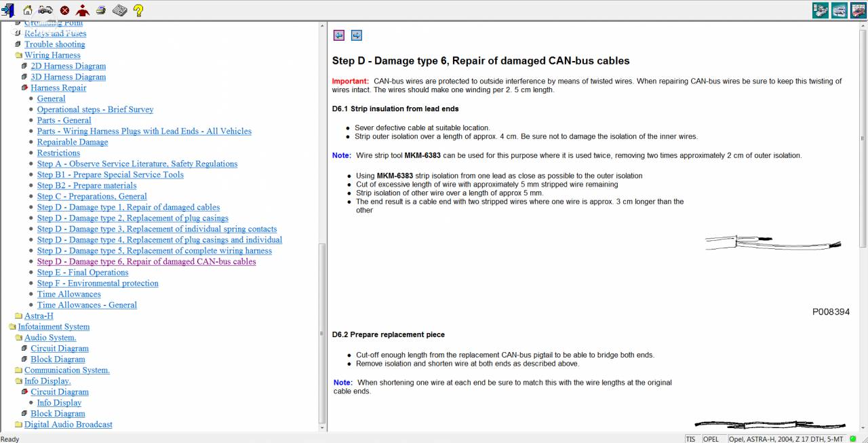This screenshot has height=443, width=868.
Task: Open Step D - Damage type 2 link
Action: tap(133, 218)
